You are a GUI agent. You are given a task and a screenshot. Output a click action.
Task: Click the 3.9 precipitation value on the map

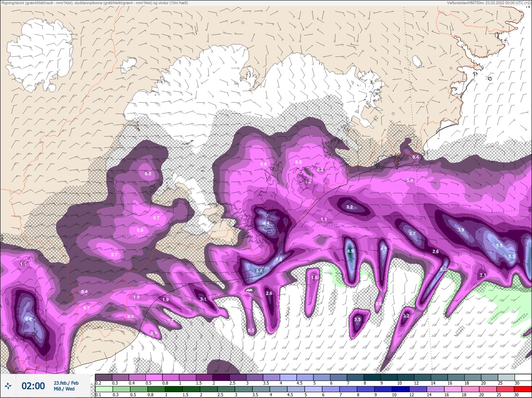point(461,230)
